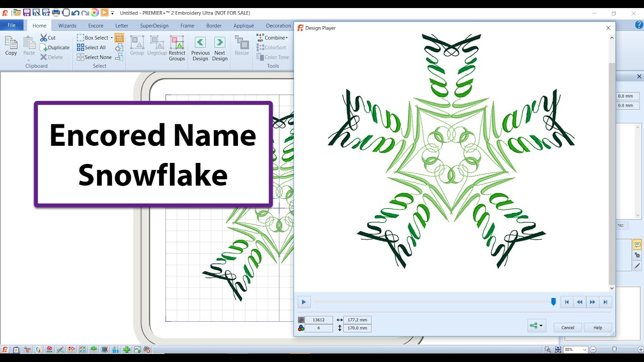Switch to the Frame tab
This screenshot has width=644, height=362.
187,26
